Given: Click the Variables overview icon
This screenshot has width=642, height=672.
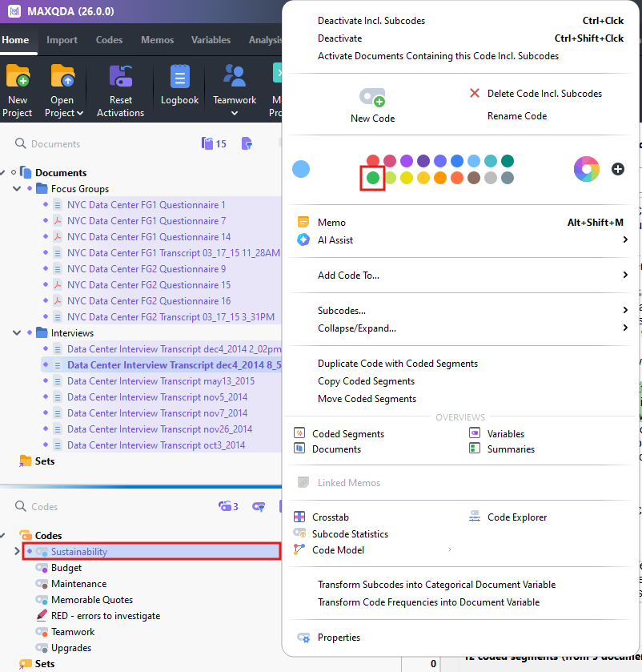Looking at the screenshot, I should 475,433.
